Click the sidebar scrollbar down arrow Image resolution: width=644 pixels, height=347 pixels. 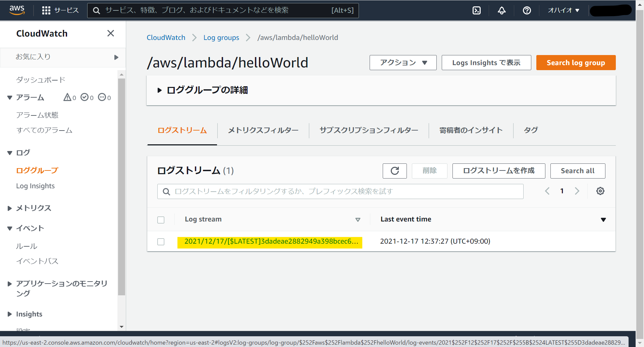tap(121, 327)
